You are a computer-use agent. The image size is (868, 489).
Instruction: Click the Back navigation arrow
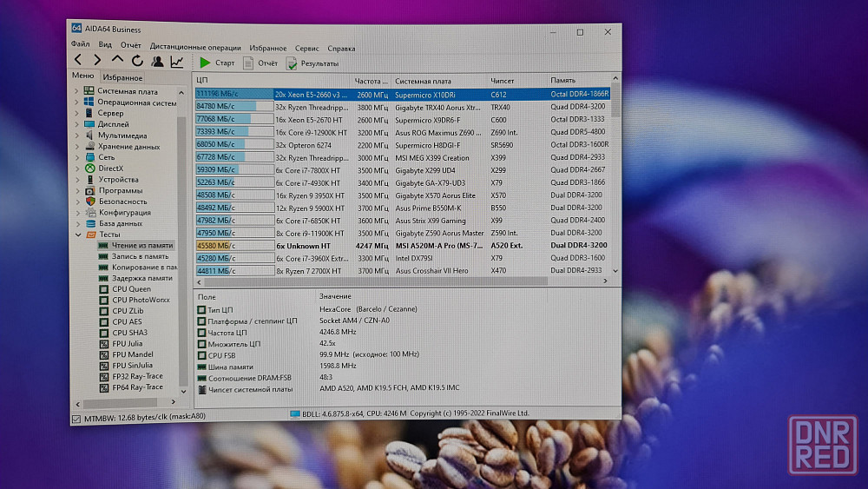78,60
